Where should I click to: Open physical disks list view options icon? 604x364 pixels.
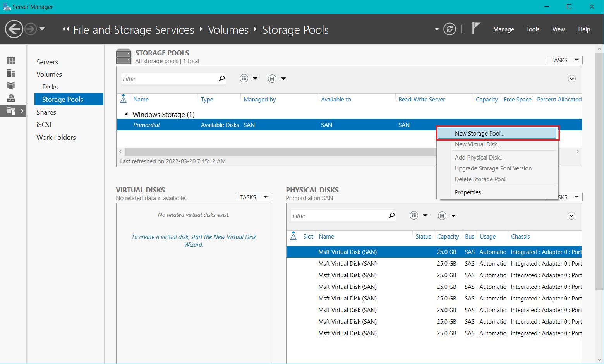click(414, 216)
